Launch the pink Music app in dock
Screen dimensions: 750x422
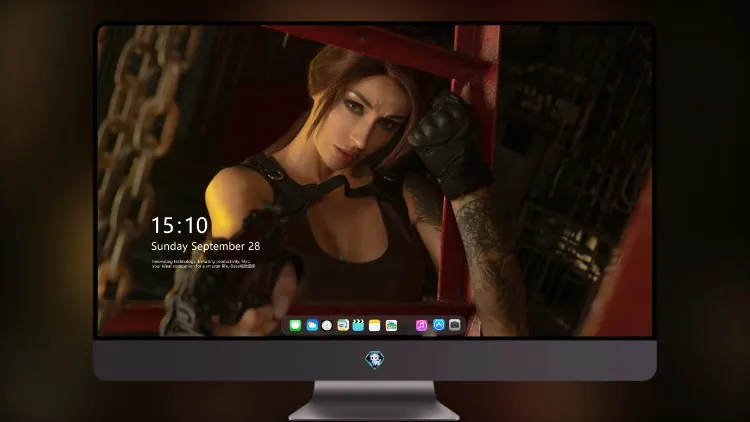[421, 326]
